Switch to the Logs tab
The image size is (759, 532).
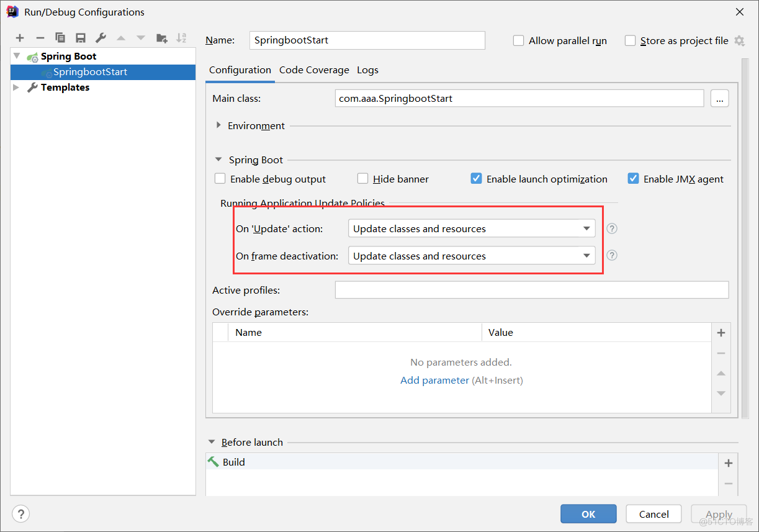pos(367,70)
